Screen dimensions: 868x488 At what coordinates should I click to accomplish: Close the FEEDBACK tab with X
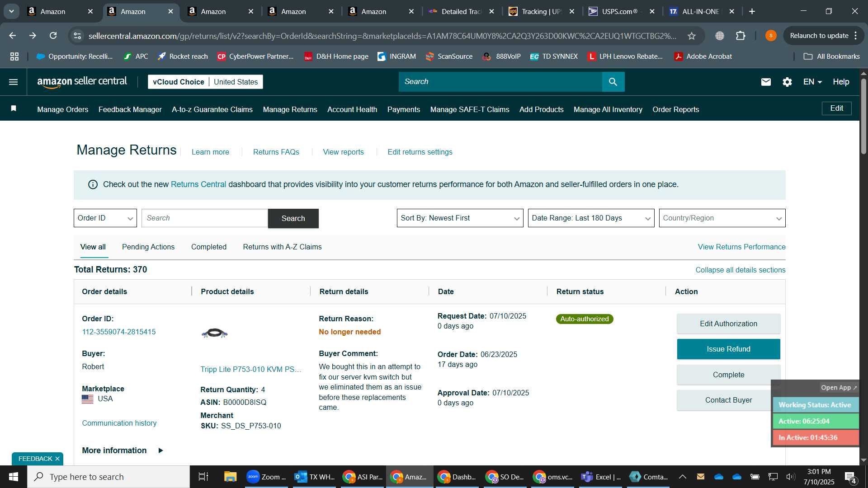tap(57, 459)
